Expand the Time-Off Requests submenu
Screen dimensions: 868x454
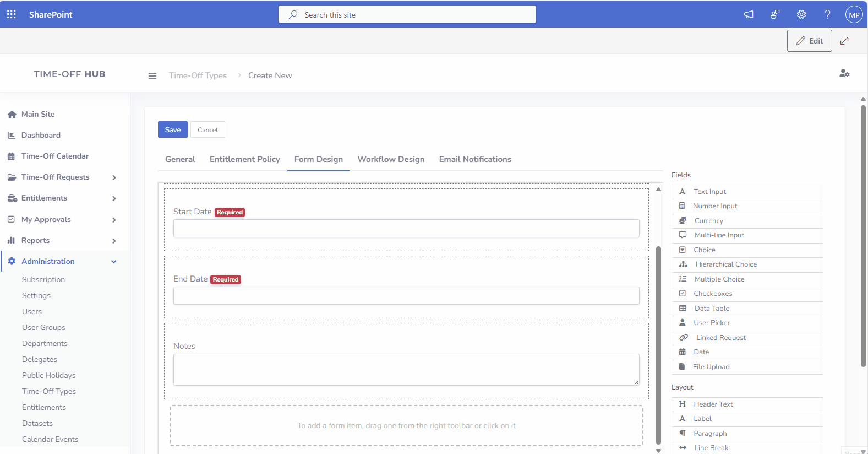tap(114, 177)
